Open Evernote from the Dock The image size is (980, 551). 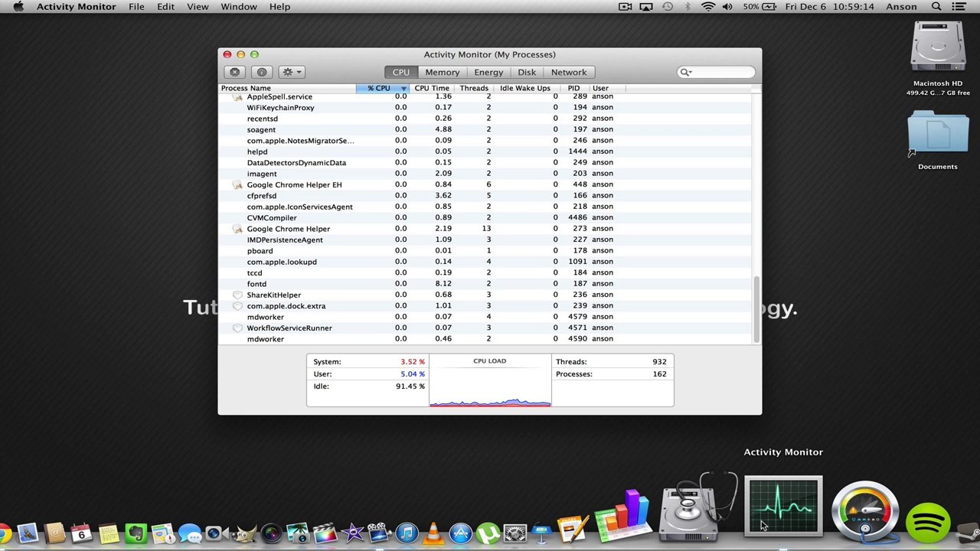(x=136, y=532)
